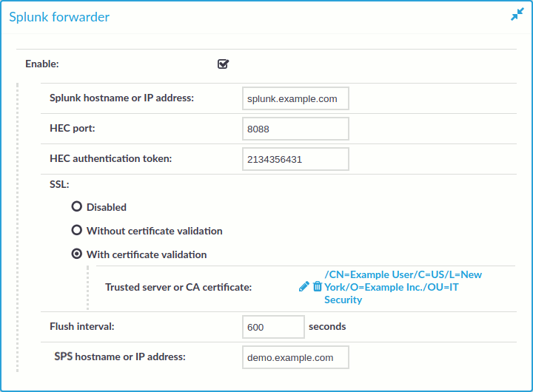Click the Flush interval field showing 600

coord(273,327)
